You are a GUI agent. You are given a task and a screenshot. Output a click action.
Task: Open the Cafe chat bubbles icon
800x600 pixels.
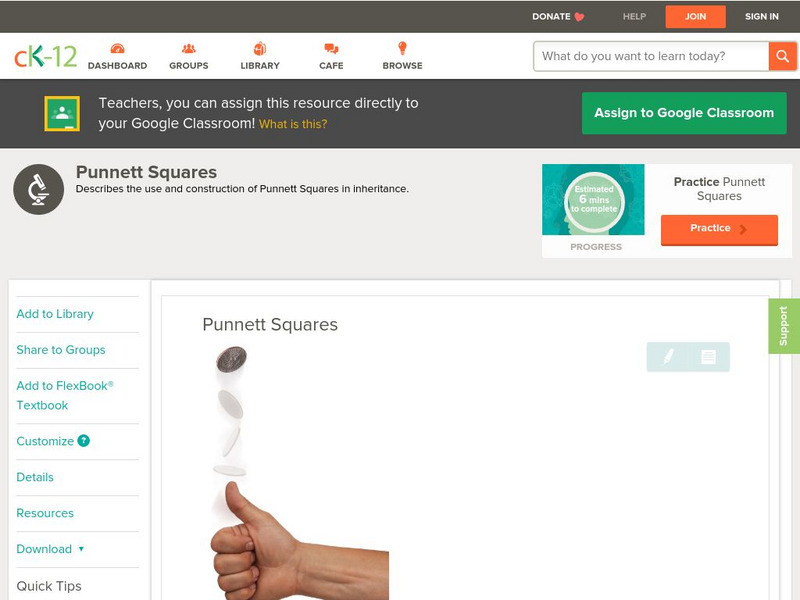pyautogui.click(x=331, y=48)
